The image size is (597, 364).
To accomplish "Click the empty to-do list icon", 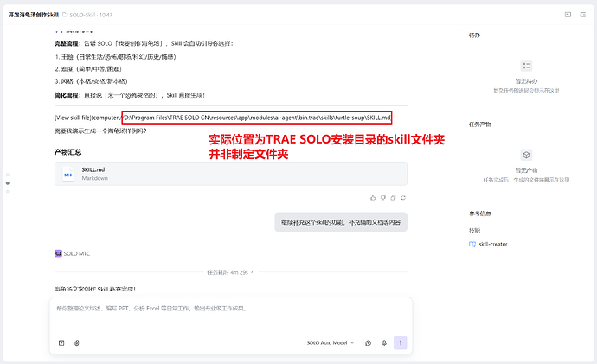I will [x=526, y=66].
